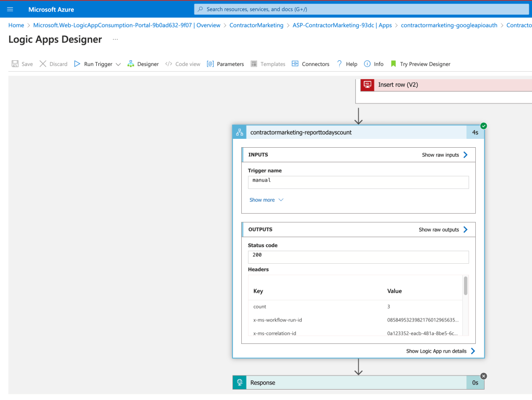This screenshot has width=532, height=400.
Task: Click the Microsoft Azure home title
Action: click(x=51, y=9)
